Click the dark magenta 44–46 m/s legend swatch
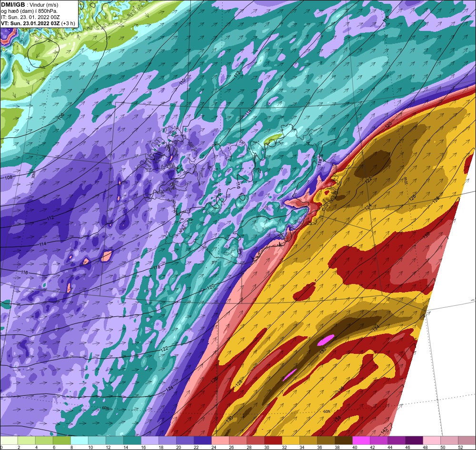This screenshot has height=450, width=476. pos(397,440)
